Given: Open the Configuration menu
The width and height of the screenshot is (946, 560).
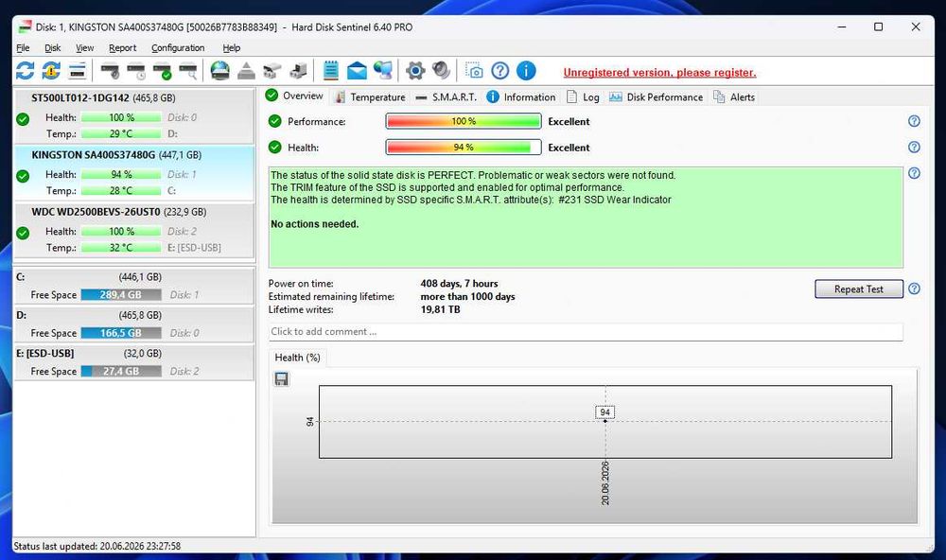Looking at the screenshot, I should [178, 47].
